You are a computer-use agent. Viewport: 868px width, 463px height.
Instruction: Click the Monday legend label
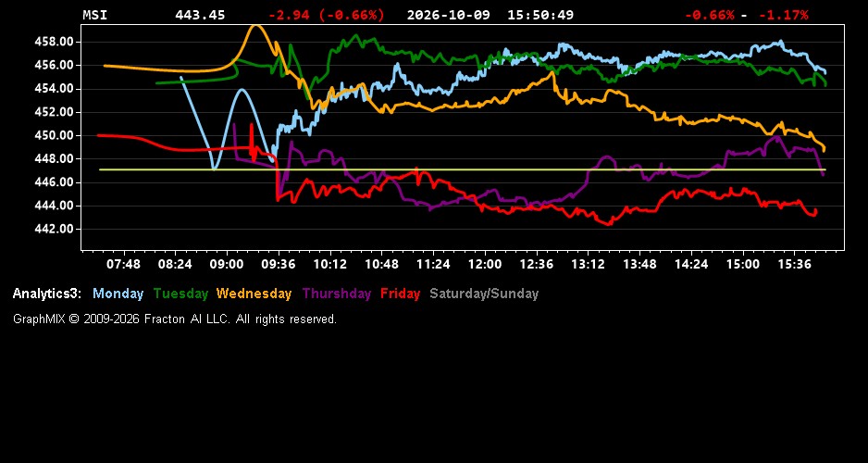118,294
